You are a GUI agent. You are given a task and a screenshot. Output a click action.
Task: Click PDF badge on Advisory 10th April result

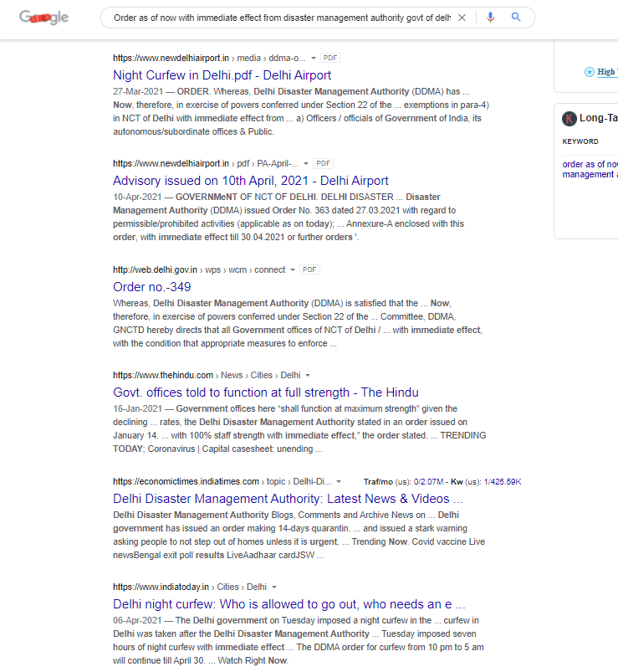(323, 164)
